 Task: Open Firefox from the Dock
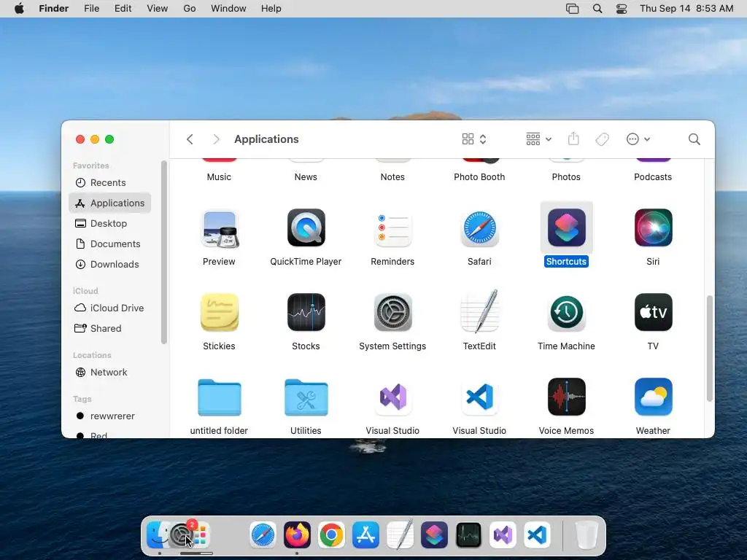tap(297, 534)
